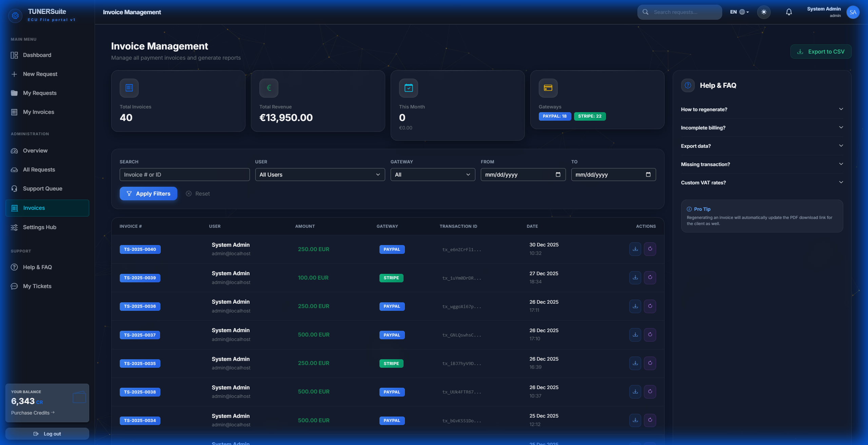This screenshot has width=868, height=445.
Task: Switch to the Invoices section
Action: click(34, 208)
